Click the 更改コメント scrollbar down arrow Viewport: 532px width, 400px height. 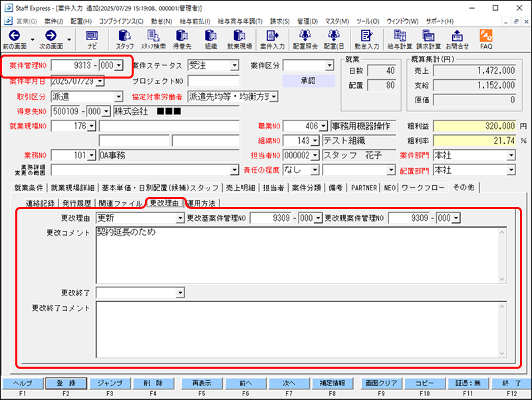coord(503,279)
